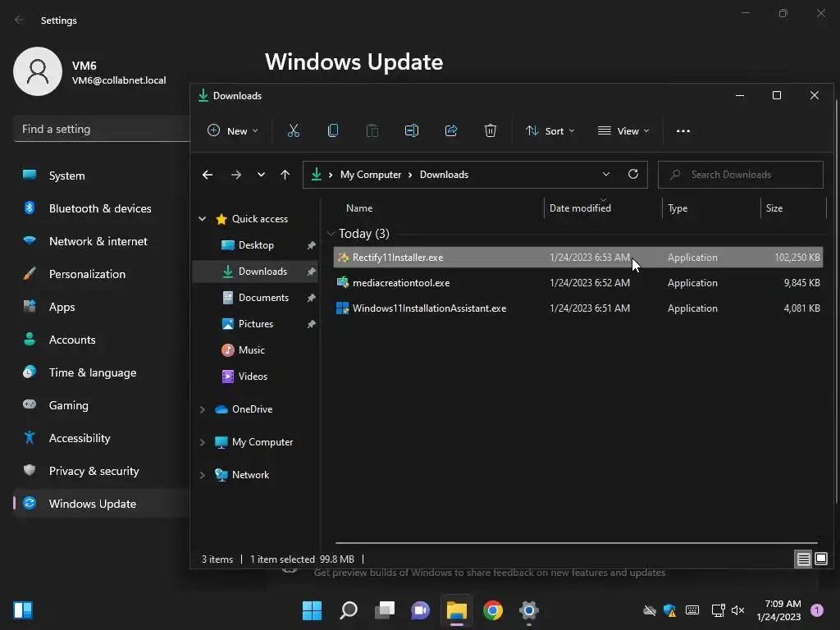Image resolution: width=840 pixels, height=630 pixels.
Task: Click the muted volume tray icon
Action: tap(737, 610)
